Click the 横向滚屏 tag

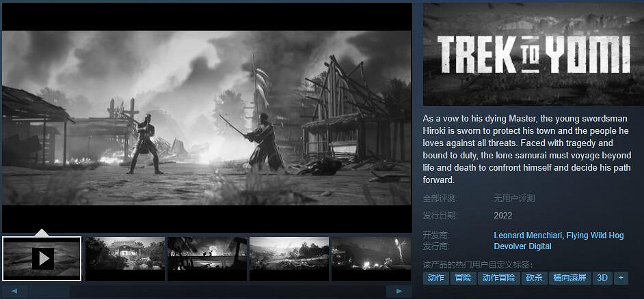tap(569, 278)
